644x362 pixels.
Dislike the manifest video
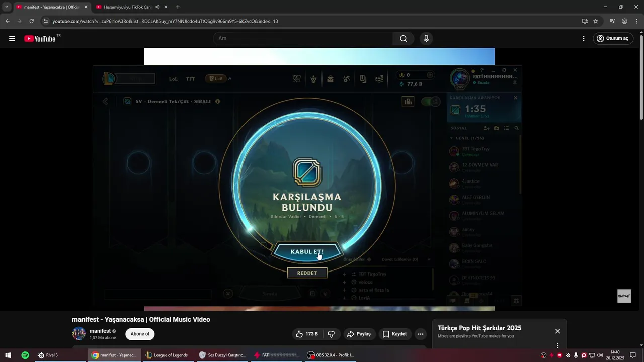[x=331, y=334]
